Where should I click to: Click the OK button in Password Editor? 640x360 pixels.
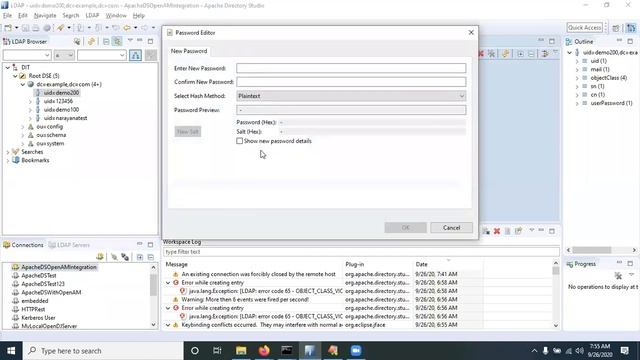click(405, 228)
